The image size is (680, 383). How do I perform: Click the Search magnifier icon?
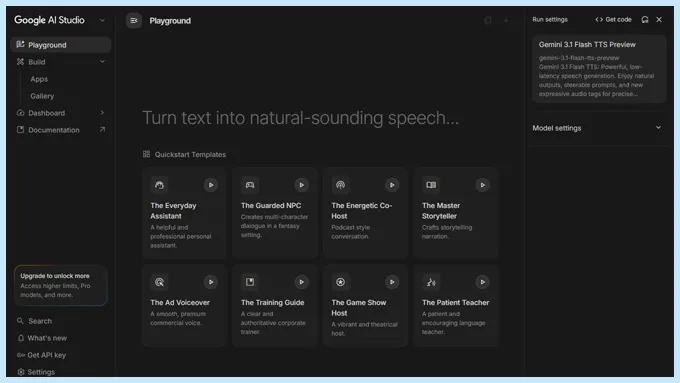pyautogui.click(x=20, y=321)
